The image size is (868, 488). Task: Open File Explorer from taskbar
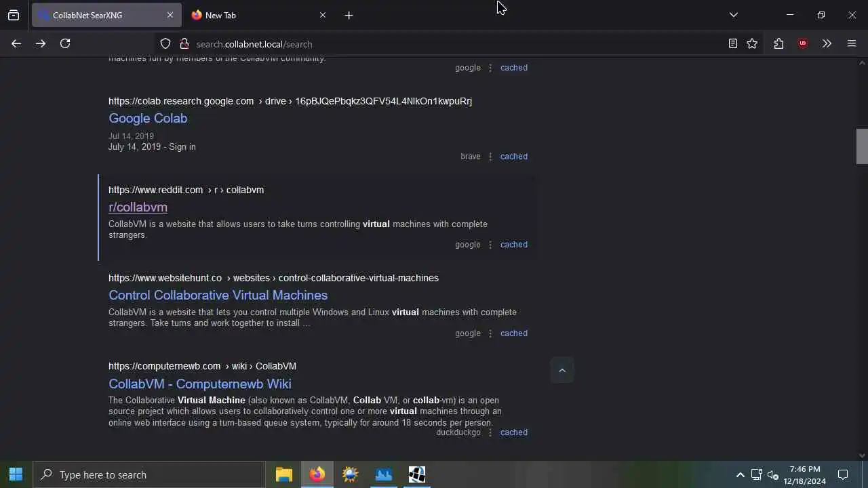click(x=284, y=474)
